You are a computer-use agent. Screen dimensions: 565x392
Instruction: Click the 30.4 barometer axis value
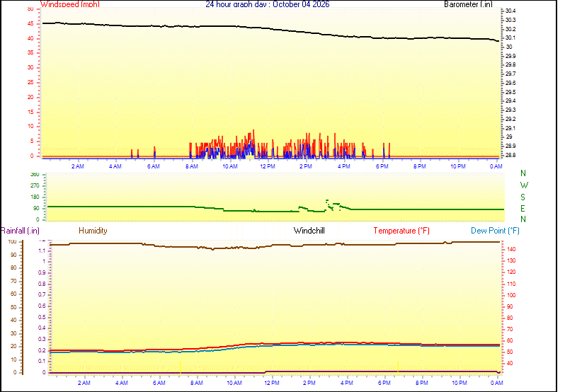510,11
